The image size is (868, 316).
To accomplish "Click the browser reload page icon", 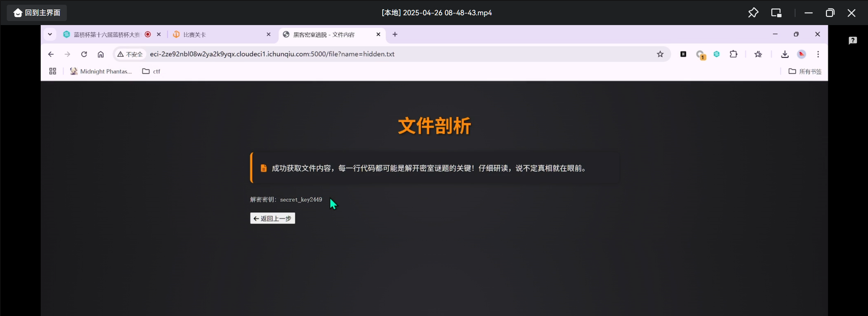I will tap(84, 54).
